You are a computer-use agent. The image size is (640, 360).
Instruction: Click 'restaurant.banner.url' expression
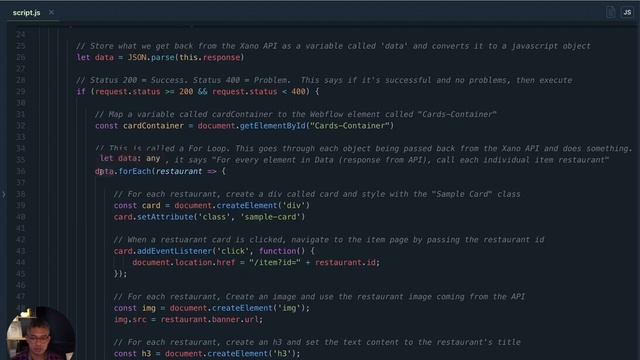209,320
